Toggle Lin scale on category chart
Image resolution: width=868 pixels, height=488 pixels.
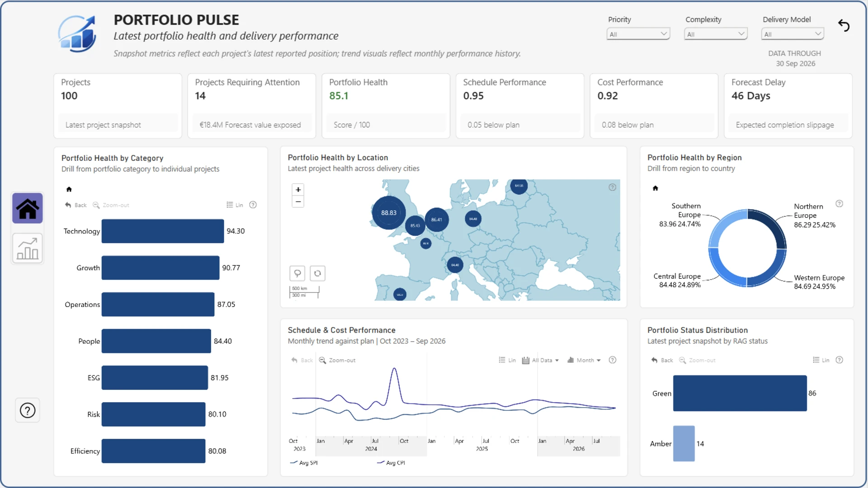[x=235, y=205]
